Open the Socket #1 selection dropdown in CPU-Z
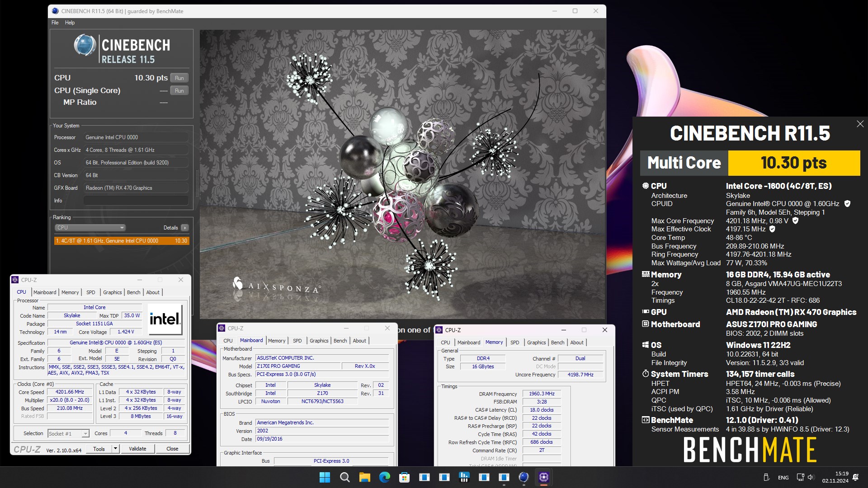This screenshot has height=488, width=868. [x=85, y=434]
